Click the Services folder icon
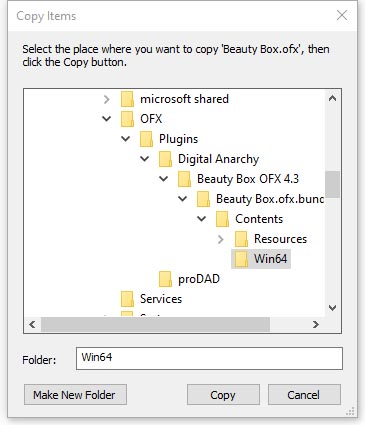 pos(127,299)
